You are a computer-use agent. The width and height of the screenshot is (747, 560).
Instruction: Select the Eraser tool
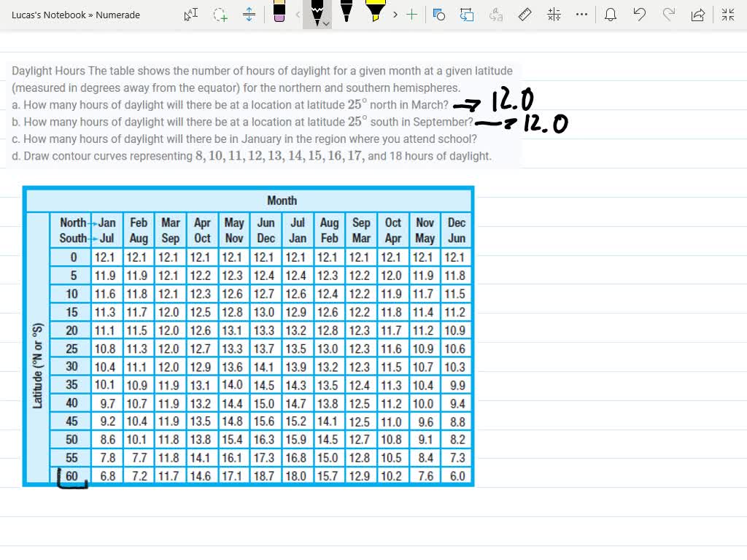(281, 13)
